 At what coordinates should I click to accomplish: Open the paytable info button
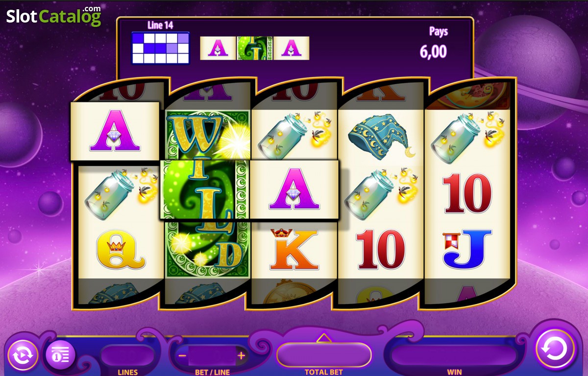point(60,353)
